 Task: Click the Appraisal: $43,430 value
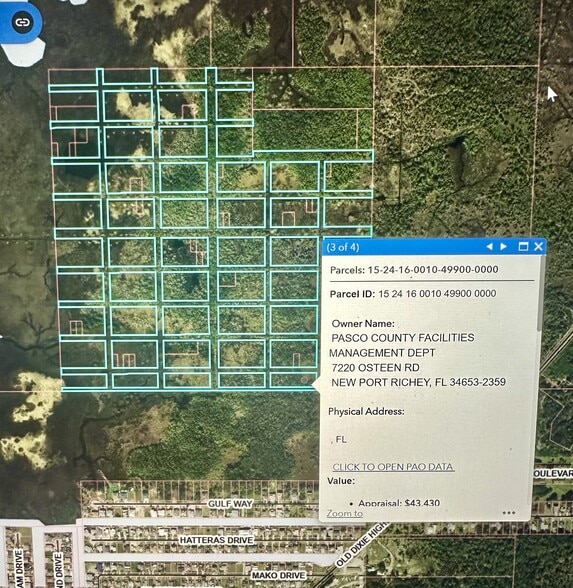tap(399, 503)
